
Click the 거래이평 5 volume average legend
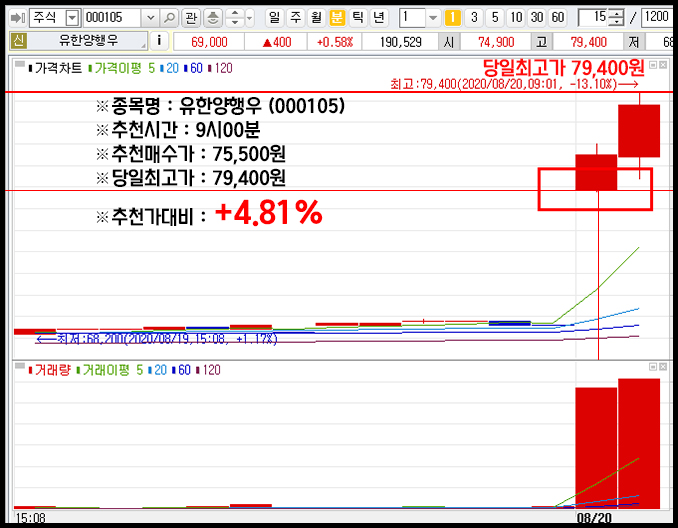[109, 370]
